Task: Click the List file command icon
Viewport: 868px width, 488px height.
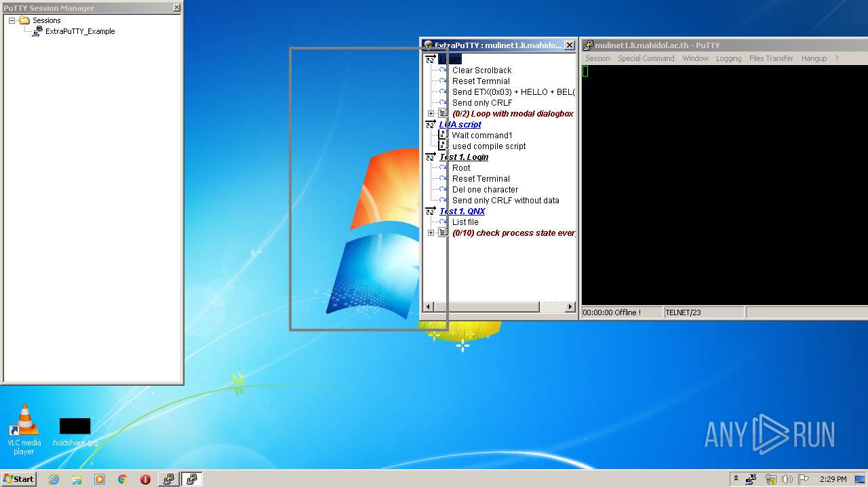Action: coord(443,222)
